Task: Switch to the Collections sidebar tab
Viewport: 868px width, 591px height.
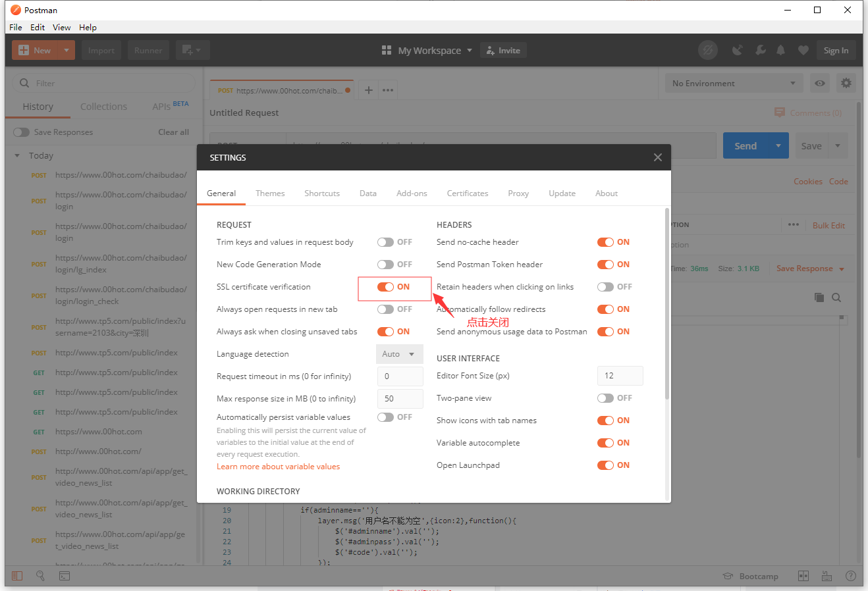Action: coord(103,106)
